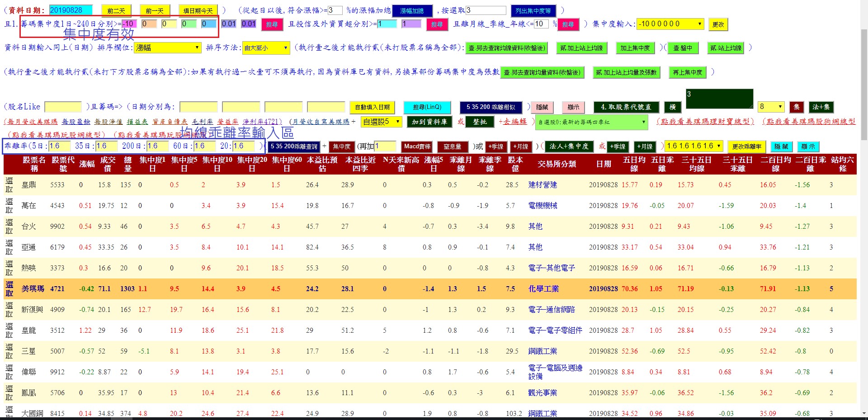Click the 股名Like input field
The image size is (868, 420).
(63, 107)
